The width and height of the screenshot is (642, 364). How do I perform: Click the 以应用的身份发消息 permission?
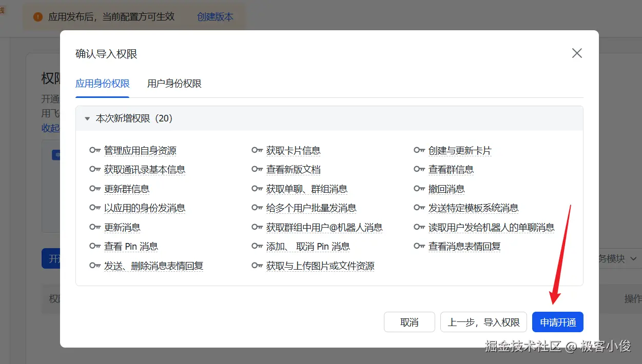[145, 208]
